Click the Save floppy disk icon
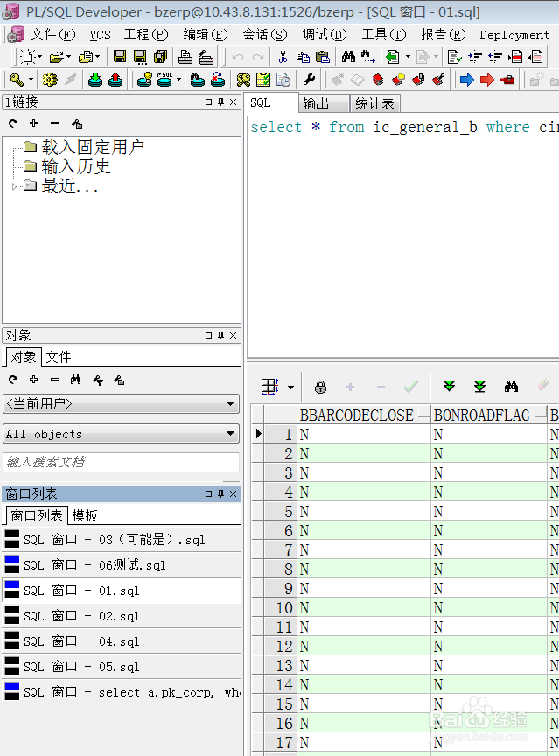Viewport: 559px width, 756px height. pyautogui.click(x=120, y=57)
